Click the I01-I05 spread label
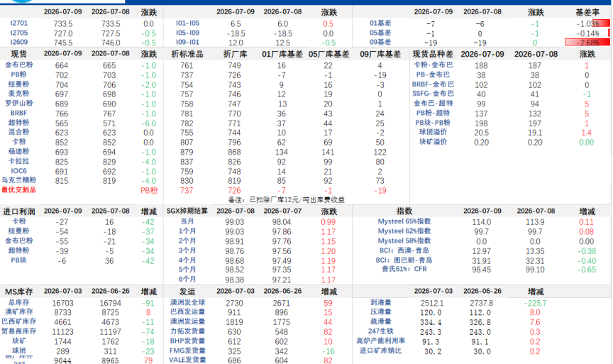This screenshot has height=364, width=613. point(187,23)
